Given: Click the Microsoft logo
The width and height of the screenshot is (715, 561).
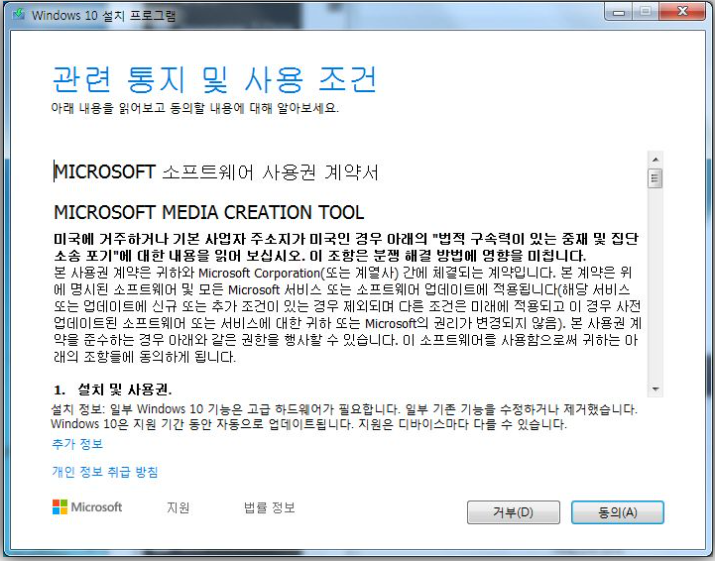Looking at the screenshot, I should point(87,507).
